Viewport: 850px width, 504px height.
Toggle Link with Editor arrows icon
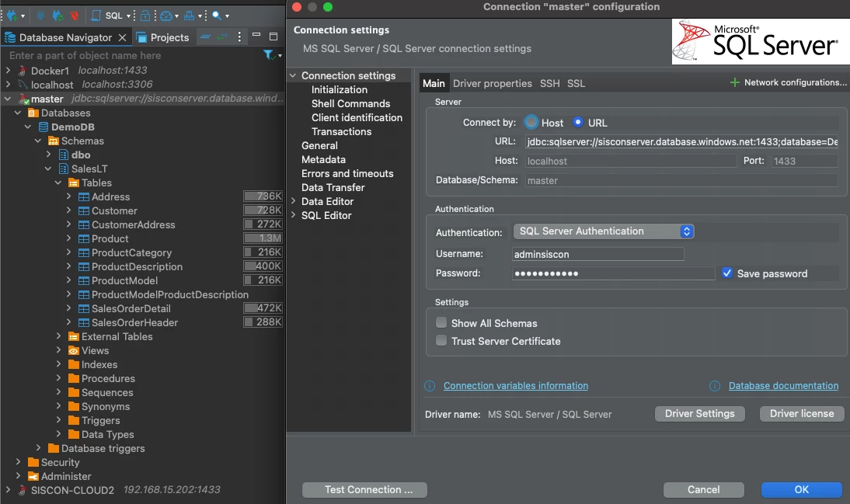[222, 36]
